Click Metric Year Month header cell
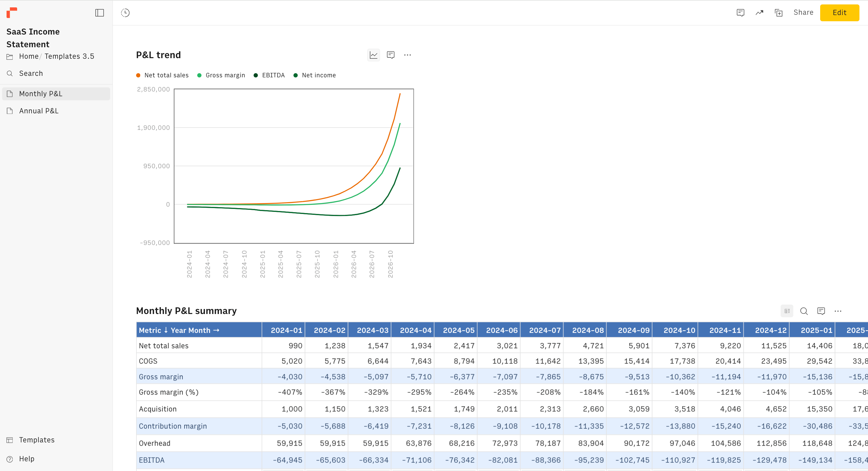 coord(199,330)
